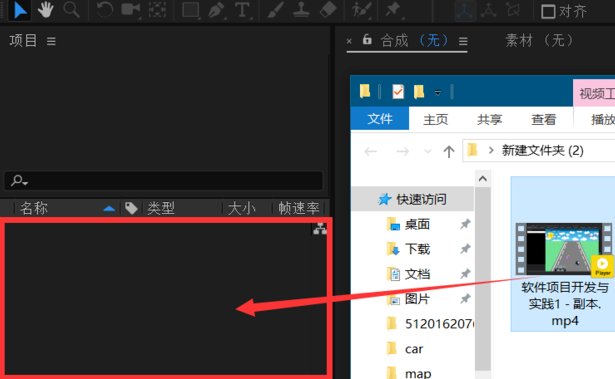
Task: Enable the 对齐 snapping checkbox
Action: pyautogui.click(x=548, y=11)
